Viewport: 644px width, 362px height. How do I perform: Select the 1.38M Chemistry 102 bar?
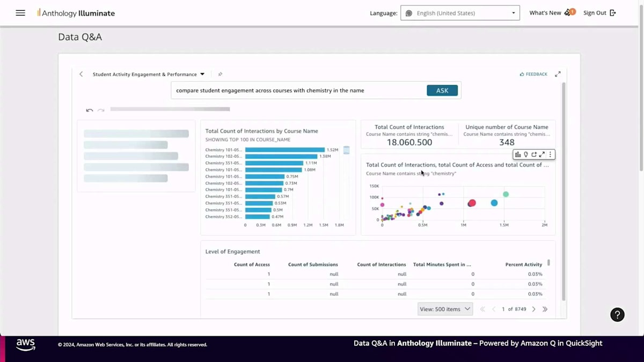point(281,156)
